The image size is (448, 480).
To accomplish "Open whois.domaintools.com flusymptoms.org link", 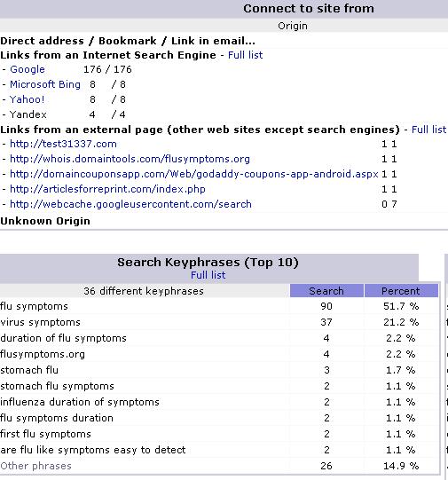I will click(130, 159).
